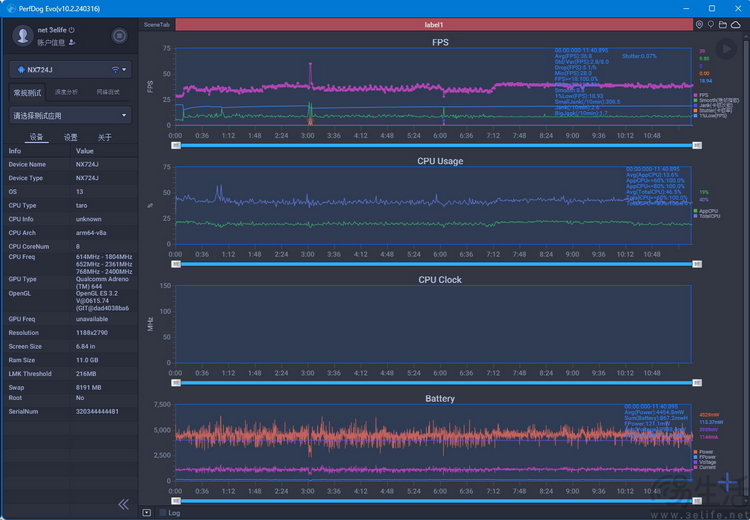
Task: Click the blue plus add-chart icon
Action: tap(727, 482)
